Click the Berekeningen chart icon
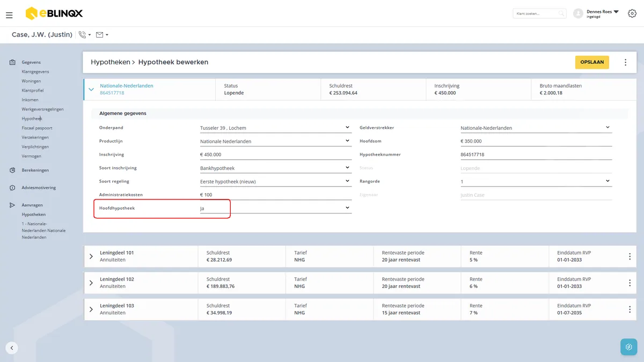Image resolution: width=644 pixels, height=362 pixels. [12, 171]
